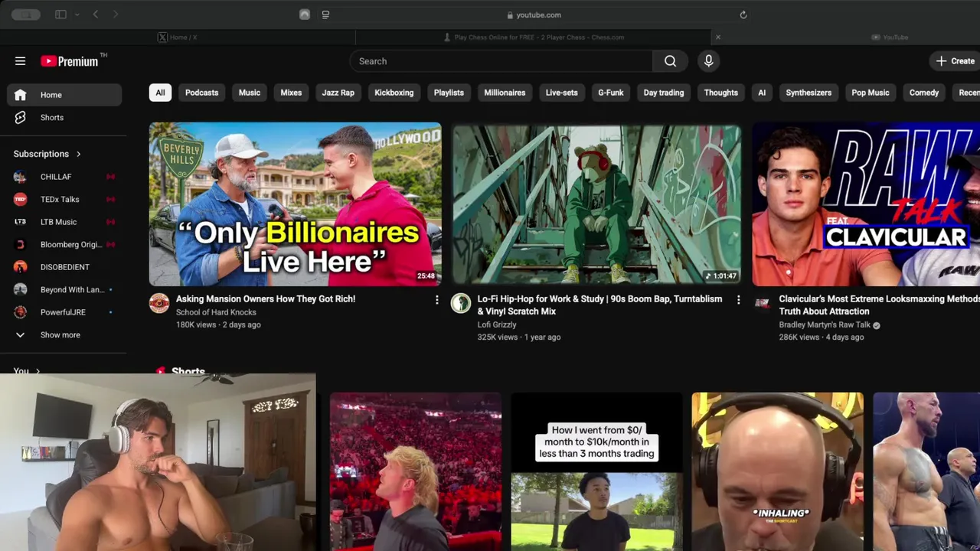Select the Day trading filter chip
The image size is (980, 551).
point(663,93)
